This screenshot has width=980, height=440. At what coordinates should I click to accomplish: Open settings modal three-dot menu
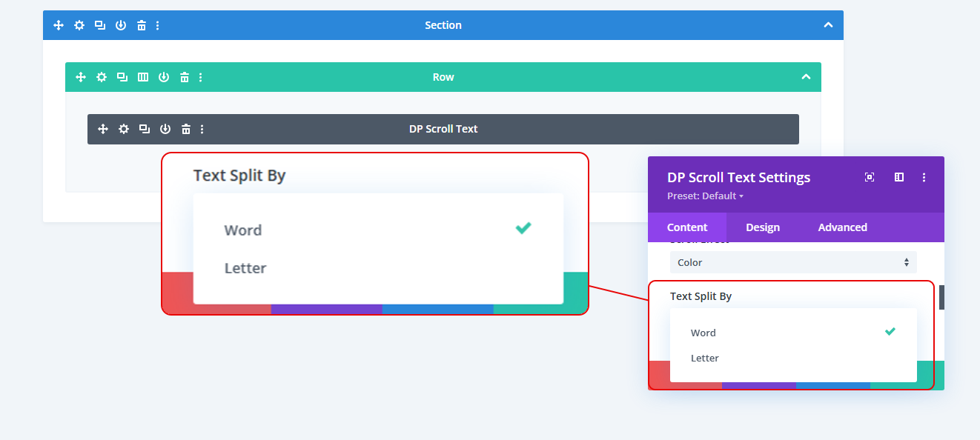(x=924, y=177)
